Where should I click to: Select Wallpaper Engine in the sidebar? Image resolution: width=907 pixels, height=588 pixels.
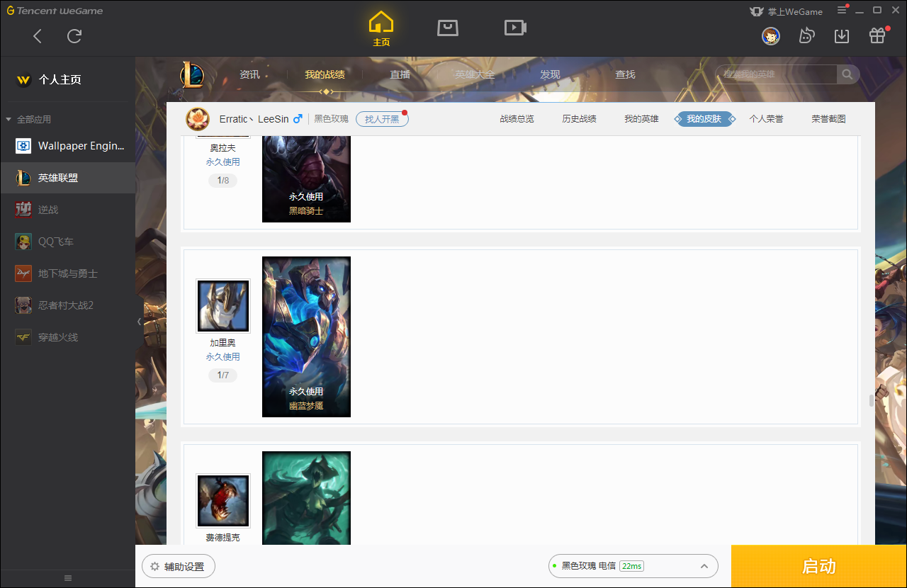click(x=67, y=146)
